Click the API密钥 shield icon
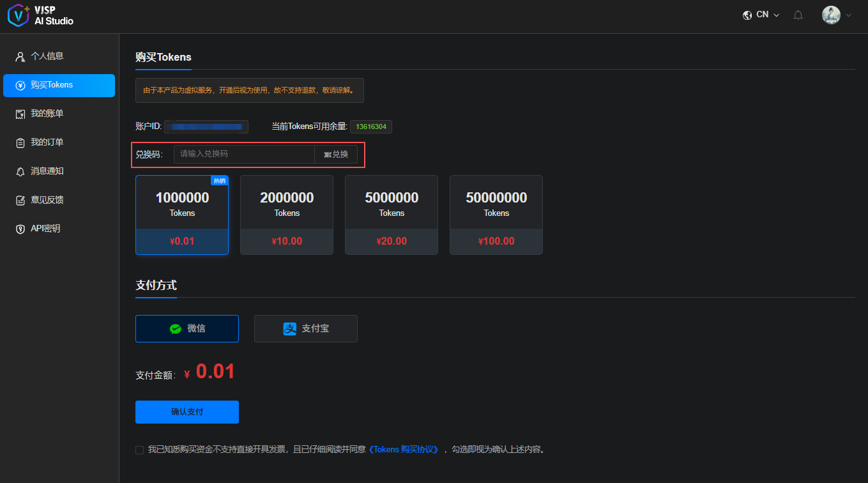The width and height of the screenshot is (868, 483). [20, 229]
